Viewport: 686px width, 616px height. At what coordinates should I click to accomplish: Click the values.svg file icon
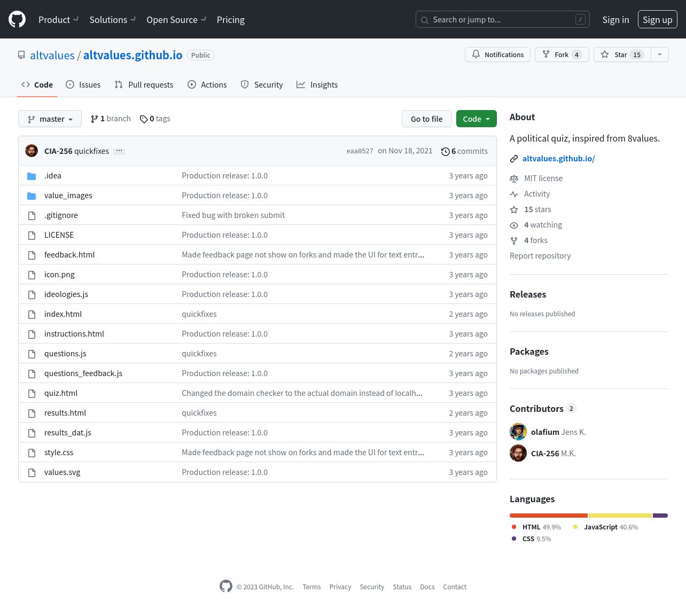[32, 472]
